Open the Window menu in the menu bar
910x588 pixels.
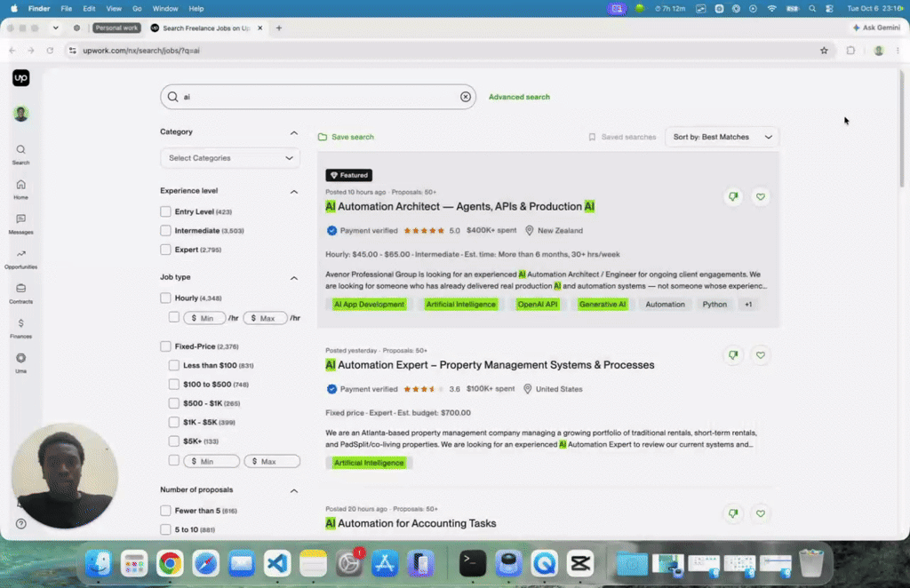[x=165, y=9]
